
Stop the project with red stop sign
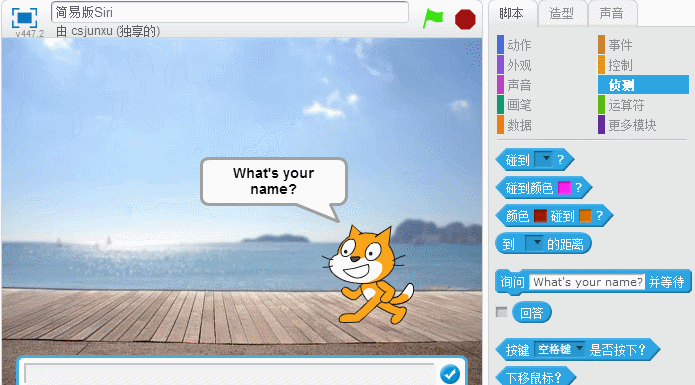(x=465, y=19)
